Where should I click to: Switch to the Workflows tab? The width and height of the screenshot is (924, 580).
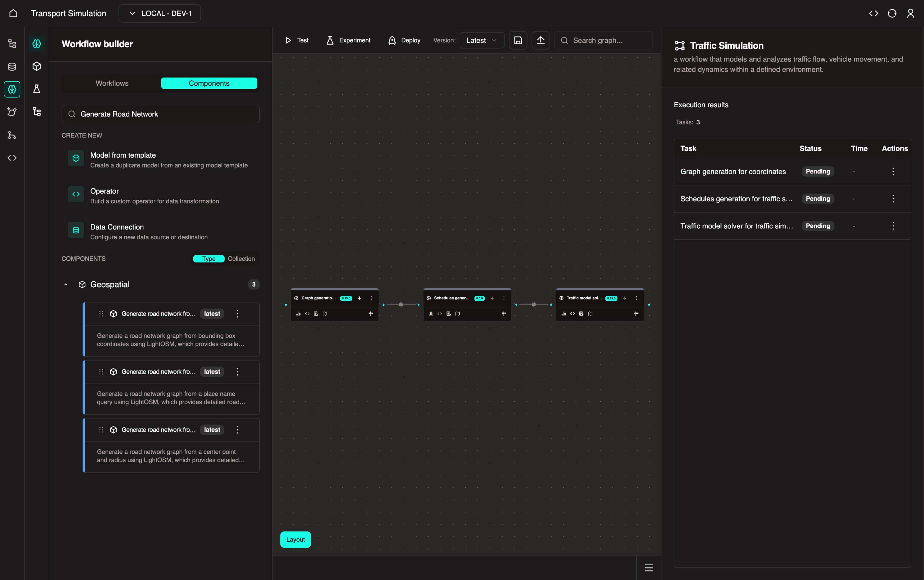click(112, 83)
